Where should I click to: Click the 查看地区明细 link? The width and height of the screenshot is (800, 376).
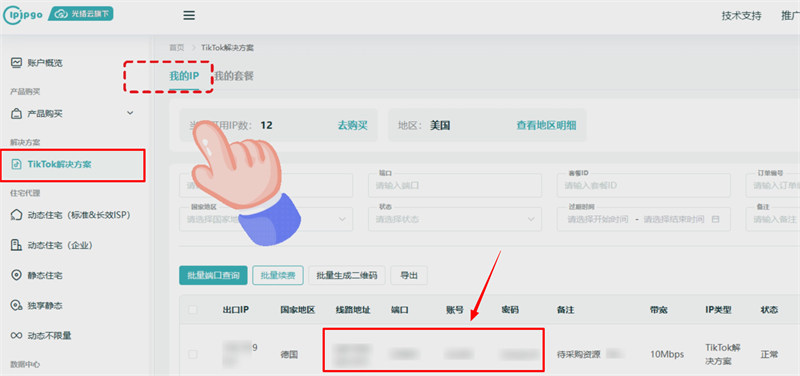[546, 125]
